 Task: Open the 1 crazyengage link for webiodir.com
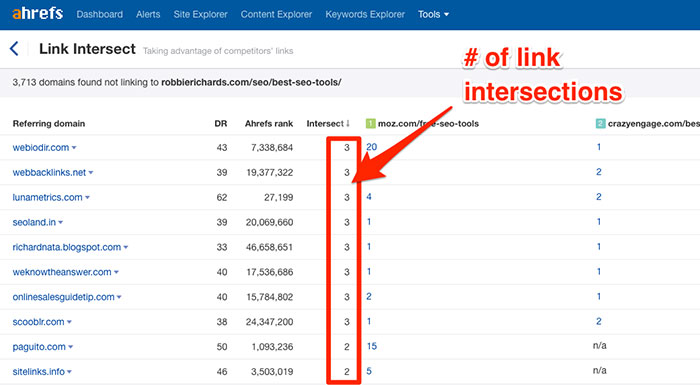pyautogui.click(x=599, y=147)
